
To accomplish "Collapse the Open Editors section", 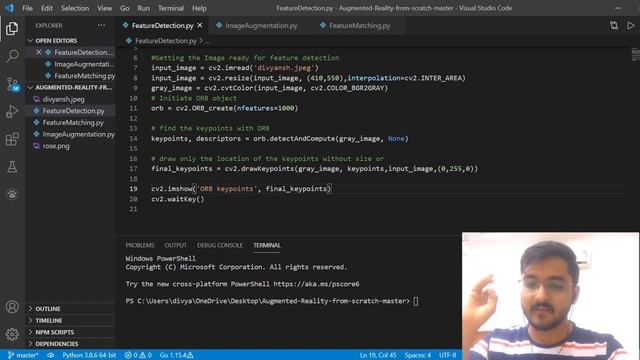I will 70,40.
